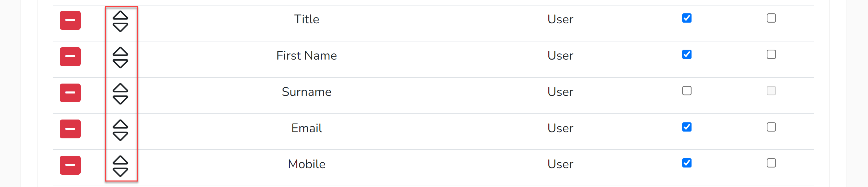Uncheck the first checkbox in Mobile row

click(687, 163)
